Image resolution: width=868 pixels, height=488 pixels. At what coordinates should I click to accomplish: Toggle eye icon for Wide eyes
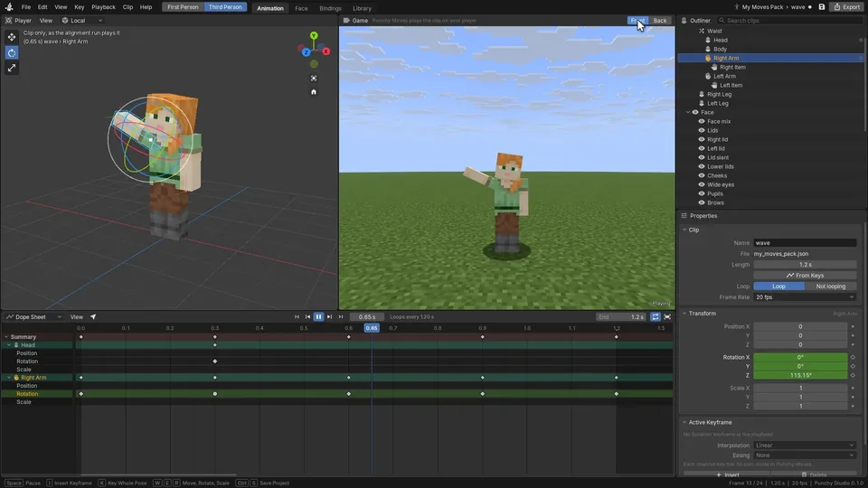pos(702,184)
